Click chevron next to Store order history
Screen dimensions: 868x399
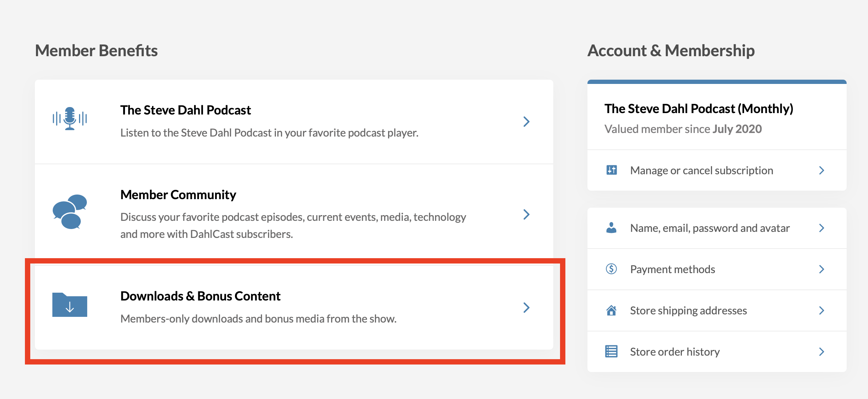tap(822, 352)
